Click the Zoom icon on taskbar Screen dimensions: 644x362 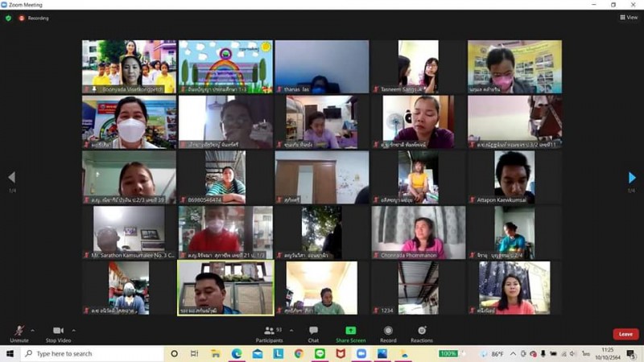click(x=361, y=353)
